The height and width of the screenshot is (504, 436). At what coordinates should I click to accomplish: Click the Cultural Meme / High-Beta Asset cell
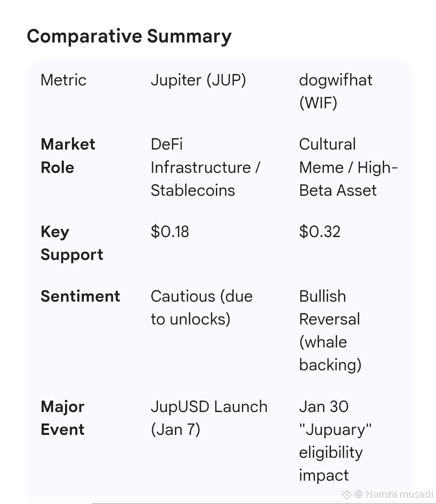(348, 167)
